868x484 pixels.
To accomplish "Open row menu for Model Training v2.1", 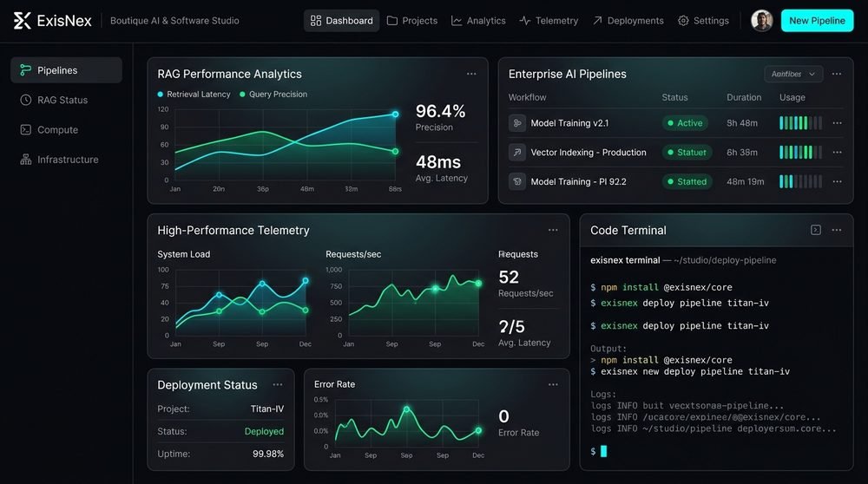I will pos(837,123).
